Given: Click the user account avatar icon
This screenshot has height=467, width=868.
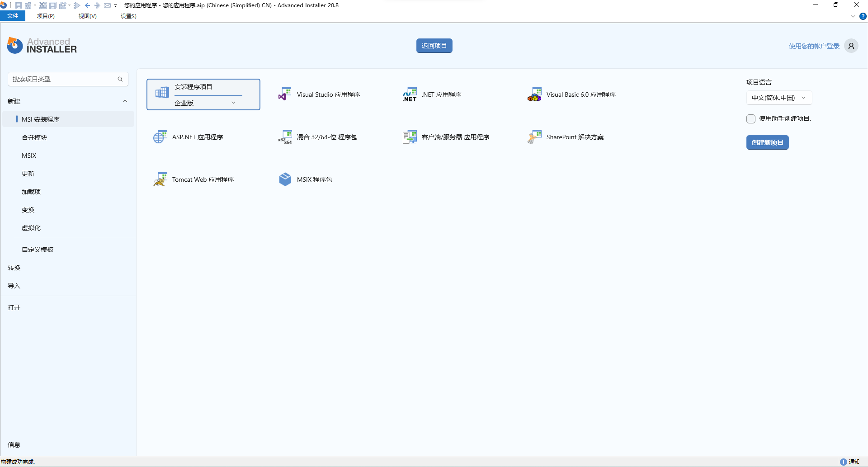Looking at the screenshot, I should point(851,46).
